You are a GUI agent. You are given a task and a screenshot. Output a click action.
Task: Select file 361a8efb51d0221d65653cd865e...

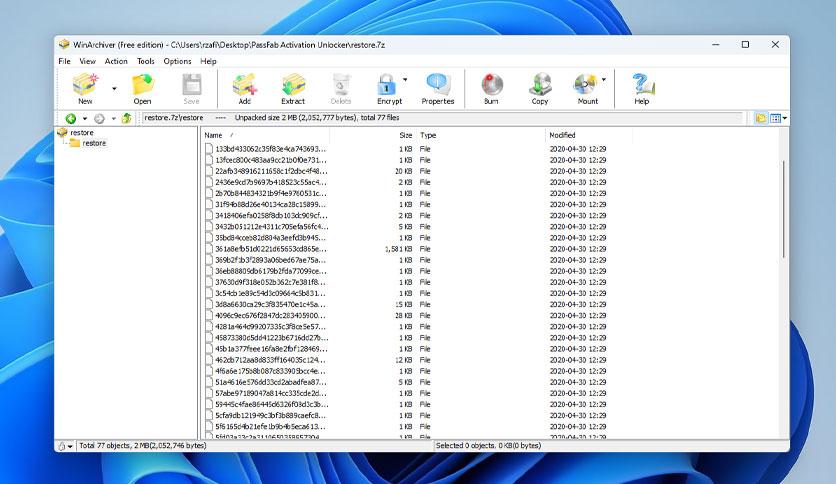[270, 249]
